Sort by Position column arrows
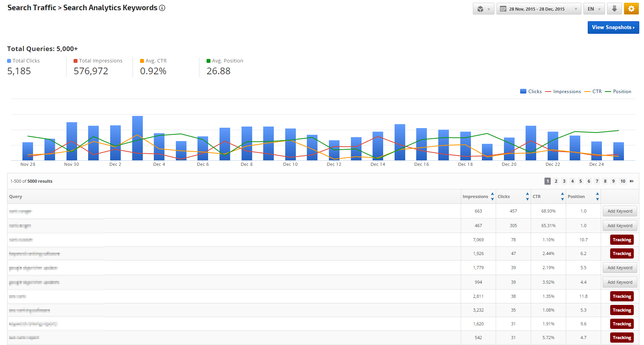Viewport: 644px width, 345px height. 597,196
